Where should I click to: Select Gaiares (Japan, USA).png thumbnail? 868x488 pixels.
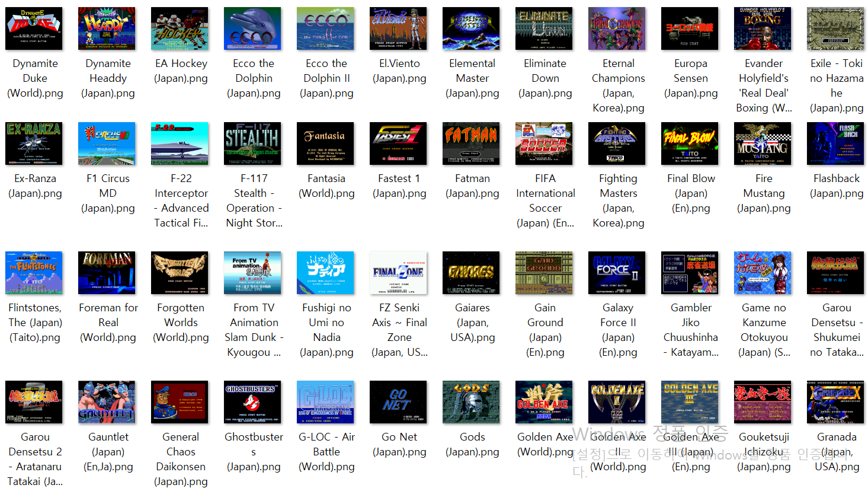(x=471, y=273)
